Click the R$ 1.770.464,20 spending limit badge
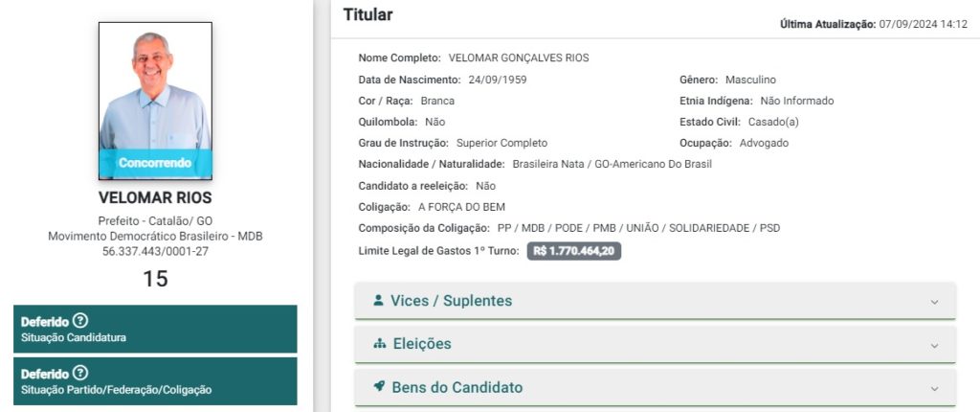The height and width of the screenshot is (412, 980). (x=574, y=251)
